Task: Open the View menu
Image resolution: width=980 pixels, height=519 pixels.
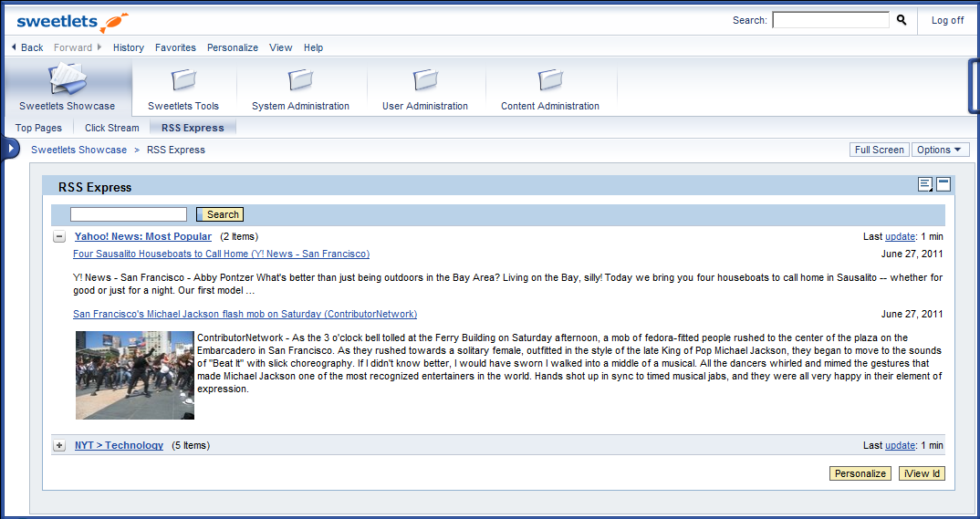Action: click(281, 47)
